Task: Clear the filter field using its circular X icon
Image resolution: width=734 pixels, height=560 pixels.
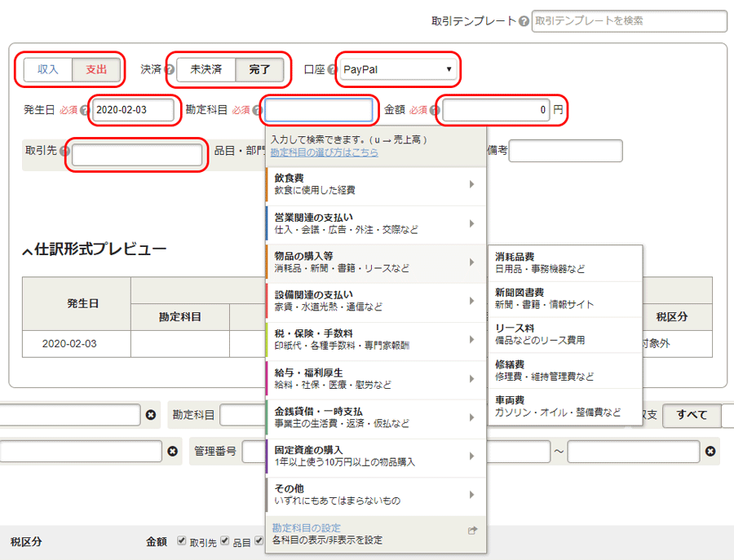Action: tap(151, 414)
